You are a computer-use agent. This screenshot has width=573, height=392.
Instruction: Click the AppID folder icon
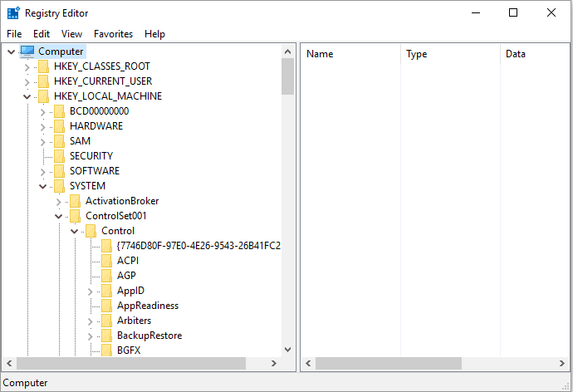coord(106,292)
